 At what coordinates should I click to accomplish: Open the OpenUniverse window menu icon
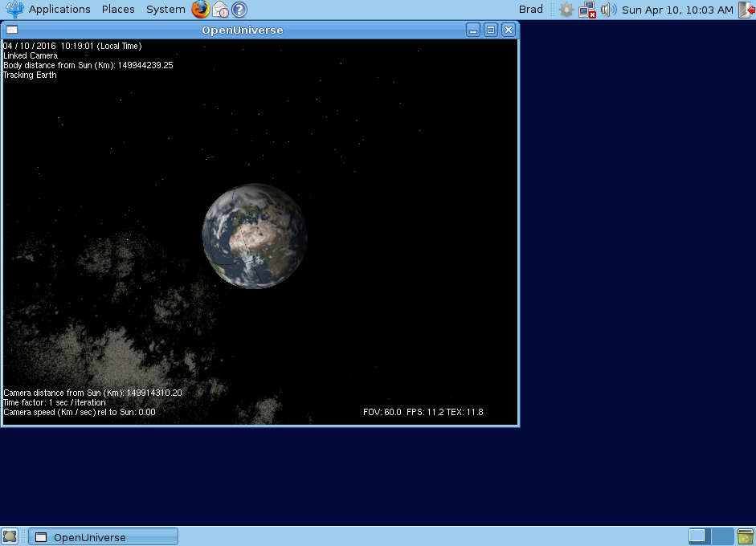click(12, 30)
